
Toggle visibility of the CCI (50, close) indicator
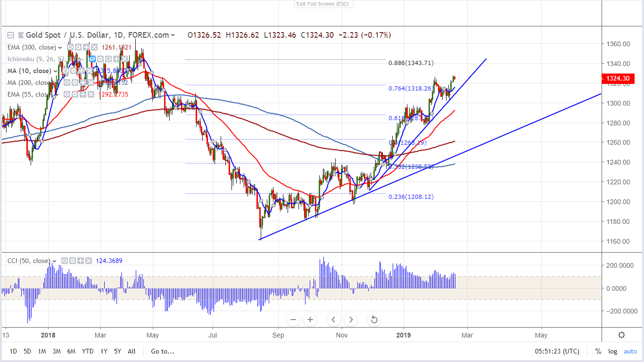65,261
